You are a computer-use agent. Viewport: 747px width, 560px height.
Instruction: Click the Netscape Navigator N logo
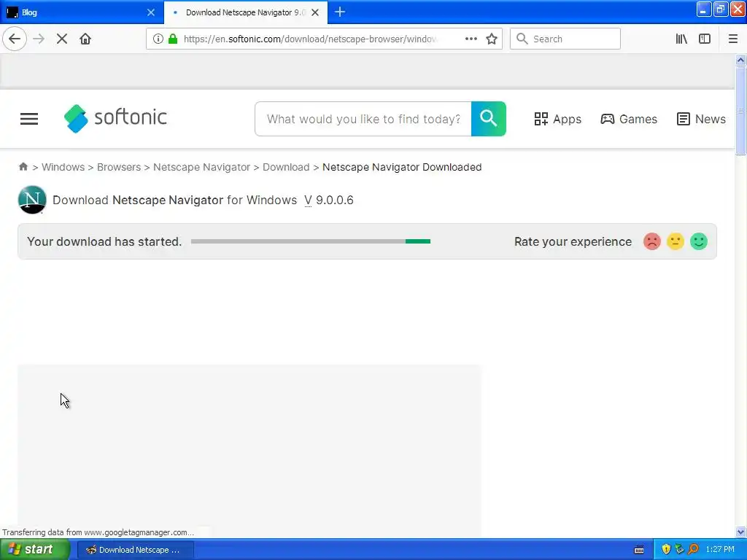pyautogui.click(x=32, y=200)
